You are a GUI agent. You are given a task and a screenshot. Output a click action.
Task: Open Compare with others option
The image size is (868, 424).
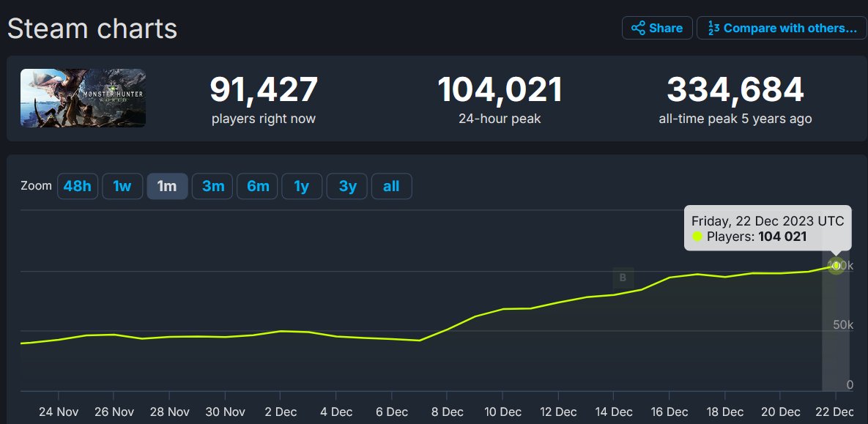(x=782, y=28)
